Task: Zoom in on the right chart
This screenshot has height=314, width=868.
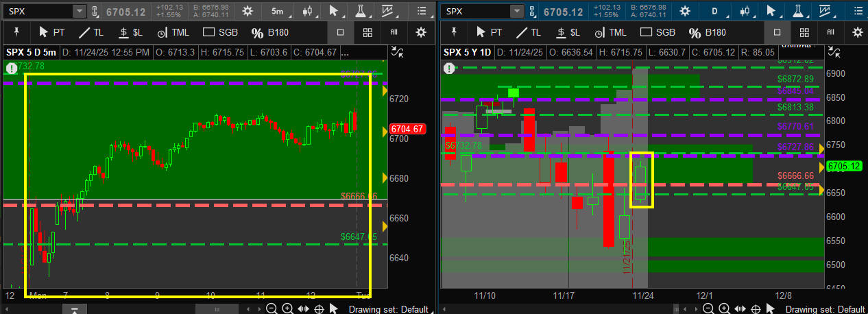Action: [724, 309]
